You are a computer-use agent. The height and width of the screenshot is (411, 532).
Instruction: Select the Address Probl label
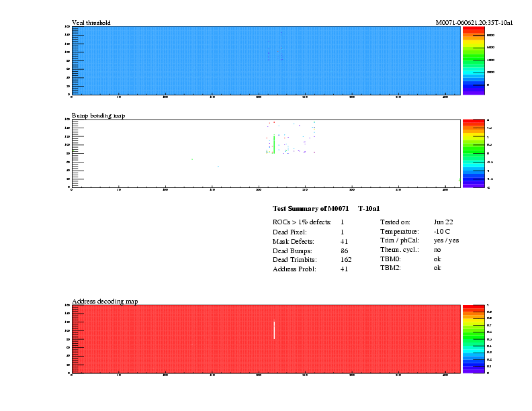294,269
